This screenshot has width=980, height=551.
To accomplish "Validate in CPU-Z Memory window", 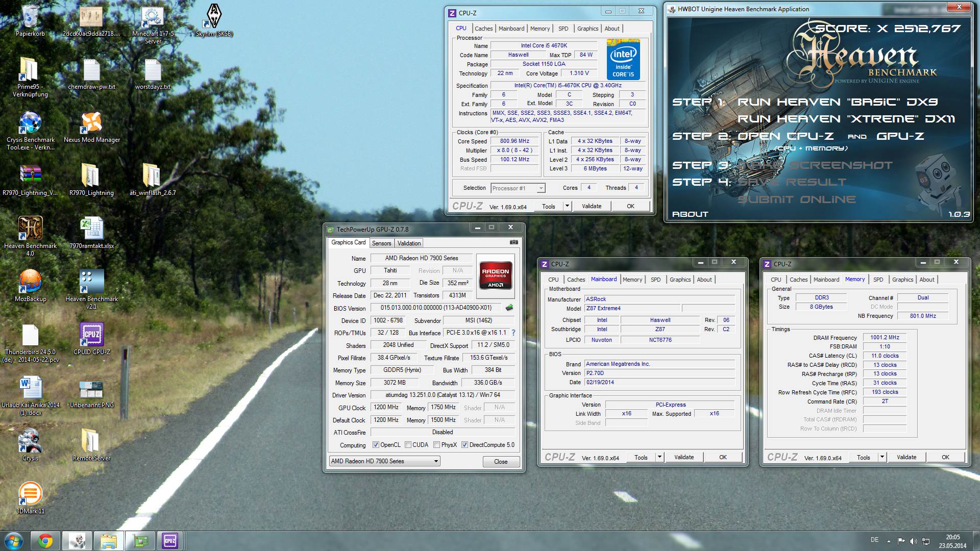I will coord(906,457).
